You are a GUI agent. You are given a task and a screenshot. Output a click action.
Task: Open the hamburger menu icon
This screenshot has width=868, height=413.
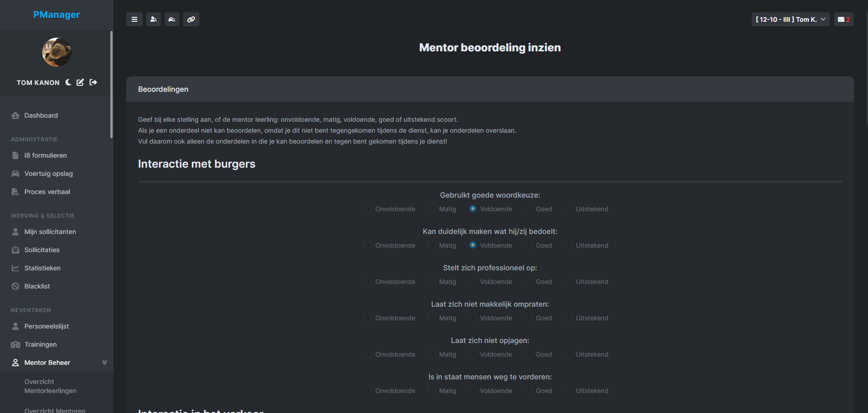[x=134, y=19]
